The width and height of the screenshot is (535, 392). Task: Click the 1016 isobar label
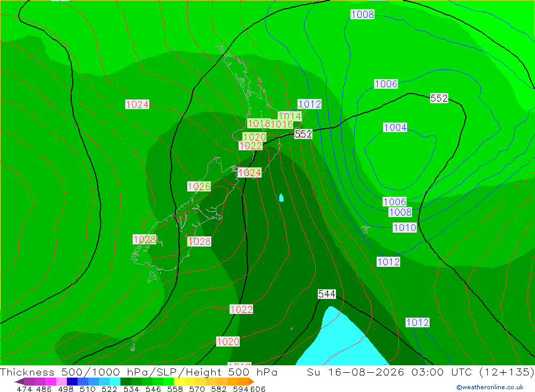coord(281,124)
